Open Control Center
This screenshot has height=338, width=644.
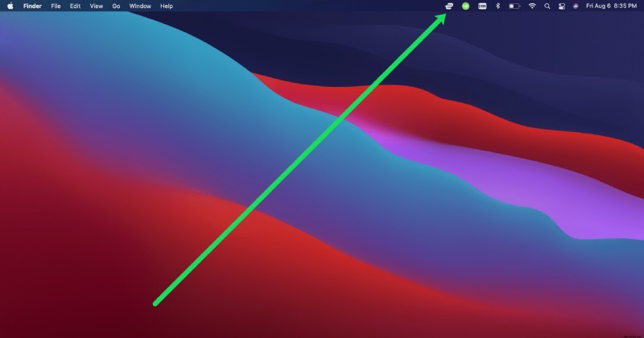(561, 6)
